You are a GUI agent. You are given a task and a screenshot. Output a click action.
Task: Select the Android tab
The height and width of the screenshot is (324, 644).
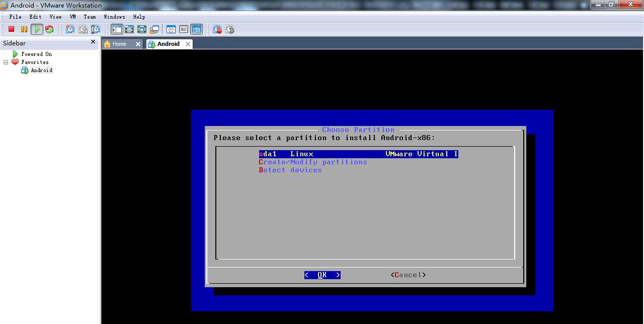[168, 44]
